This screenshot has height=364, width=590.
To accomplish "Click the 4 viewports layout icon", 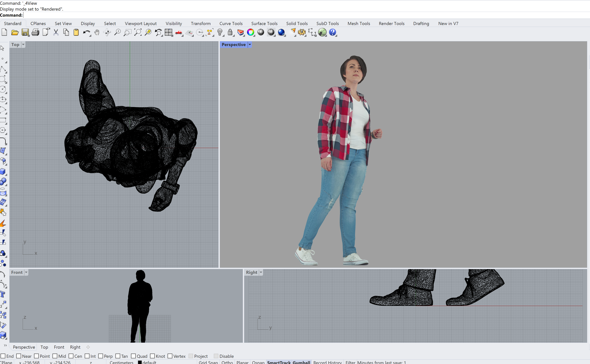I will pyautogui.click(x=168, y=32).
